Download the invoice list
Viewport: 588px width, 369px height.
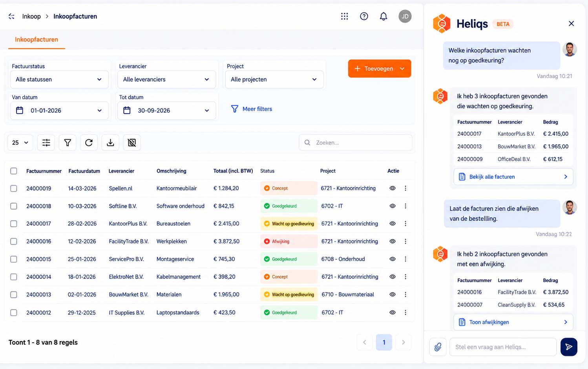pos(110,143)
